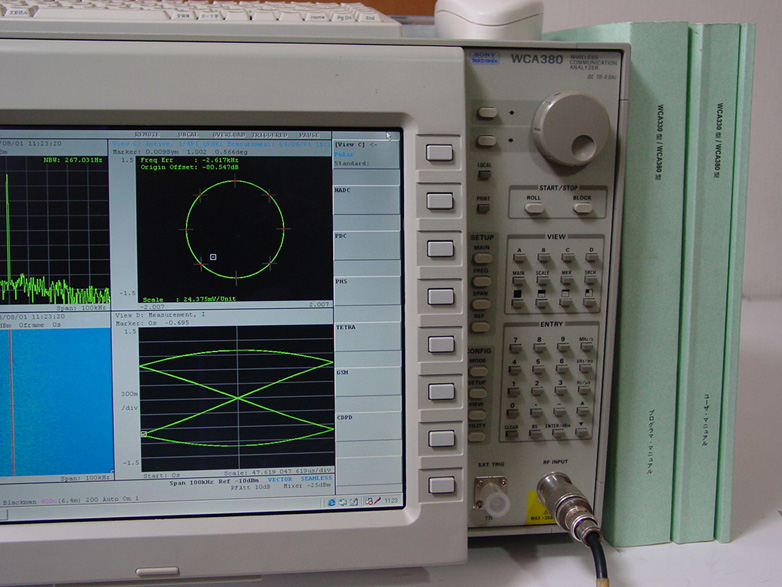Screen dimensions: 782x587
Task: Push the SCALE key in the VIEW group
Action: (543, 280)
